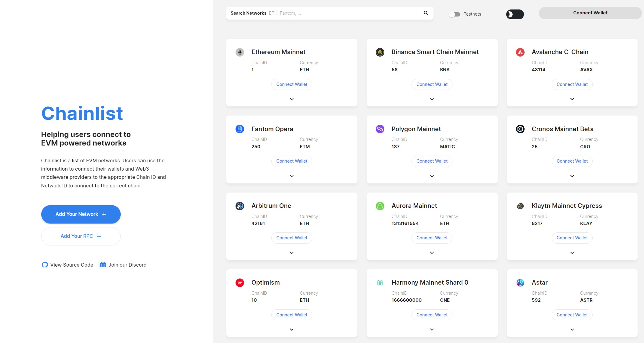The image size is (644, 343).
Task: Connect wallet on Binance Smart Chain card
Action: click(432, 84)
